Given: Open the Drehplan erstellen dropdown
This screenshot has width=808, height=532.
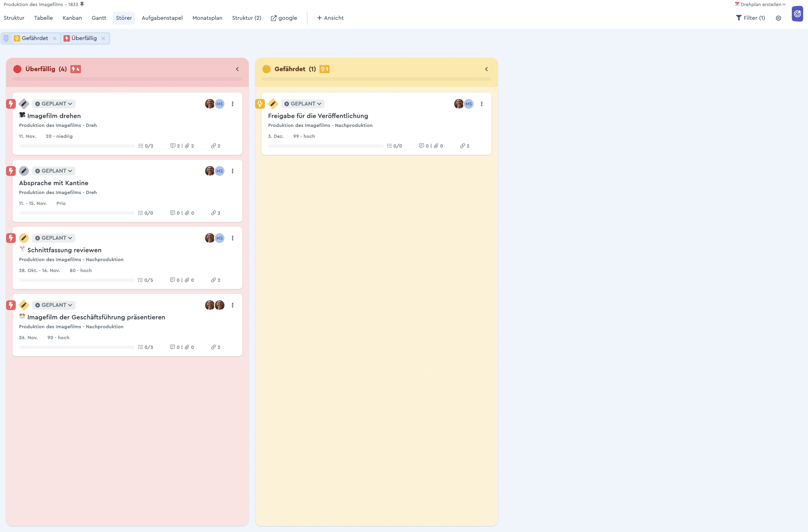Looking at the screenshot, I should [760, 4].
